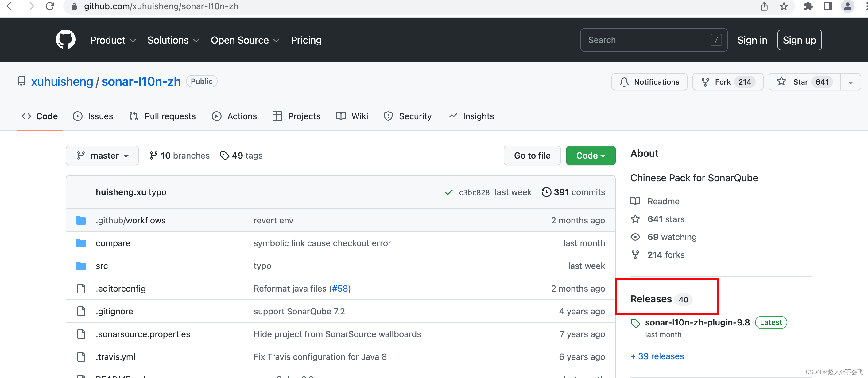Open the Insights tab

(471, 116)
